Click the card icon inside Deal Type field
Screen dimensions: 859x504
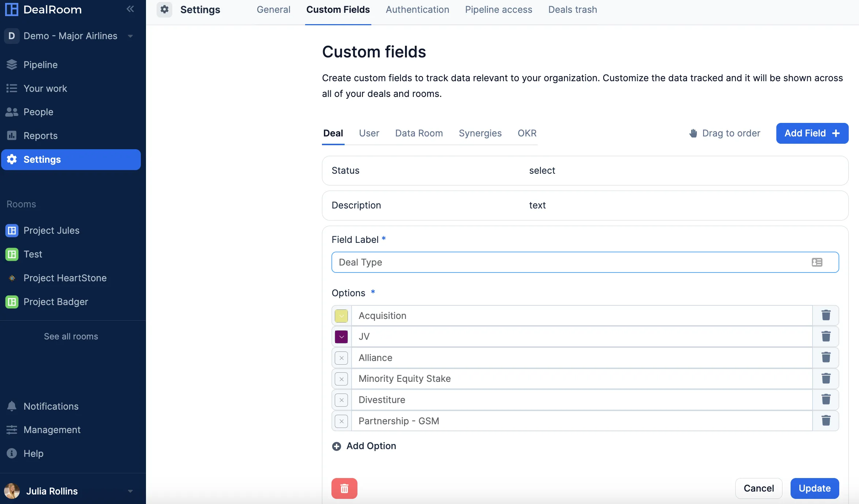tap(817, 262)
